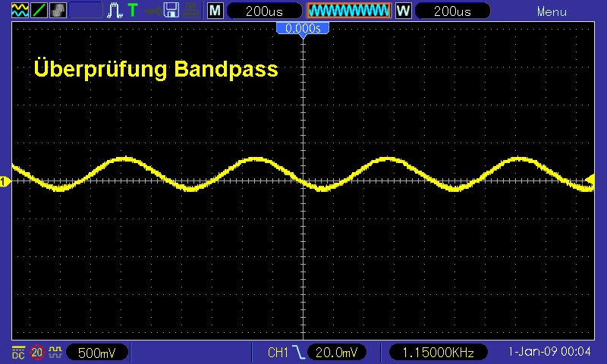Click the yellow trigger level arrow at right edge
The width and height of the screenshot is (607, 364).
tap(590, 180)
